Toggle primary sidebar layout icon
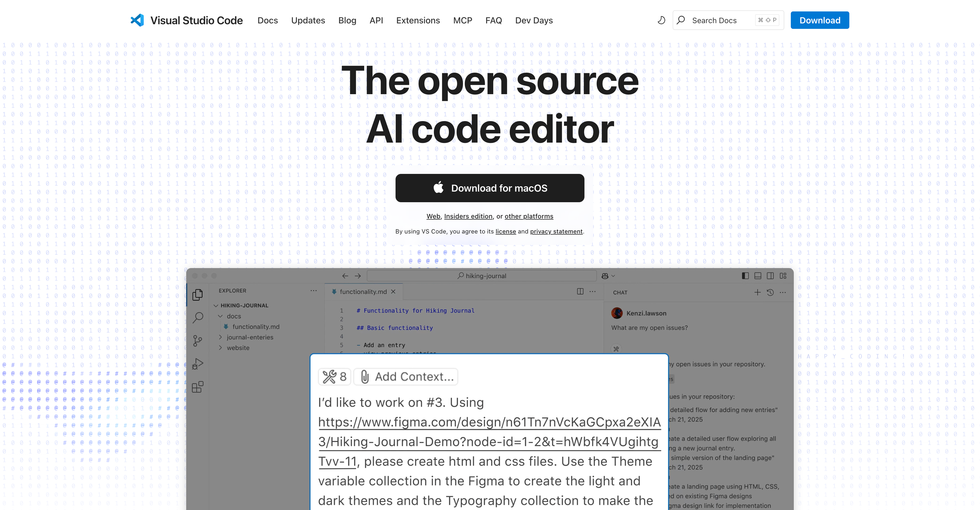The height and width of the screenshot is (510, 980). [745, 276]
